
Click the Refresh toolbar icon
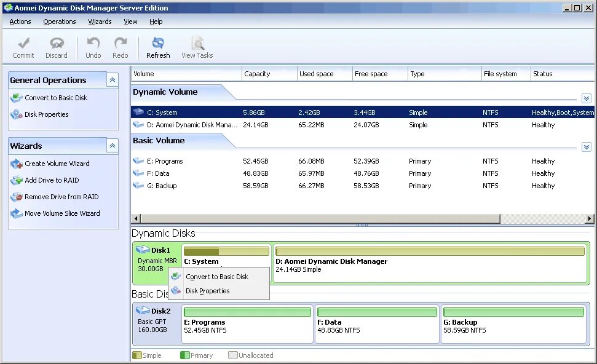(158, 43)
